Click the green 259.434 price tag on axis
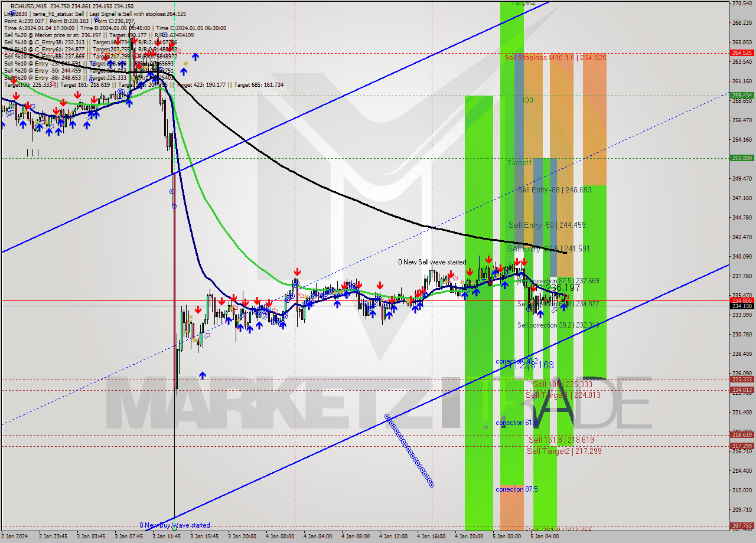The height and width of the screenshot is (543, 756). tap(742, 95)
